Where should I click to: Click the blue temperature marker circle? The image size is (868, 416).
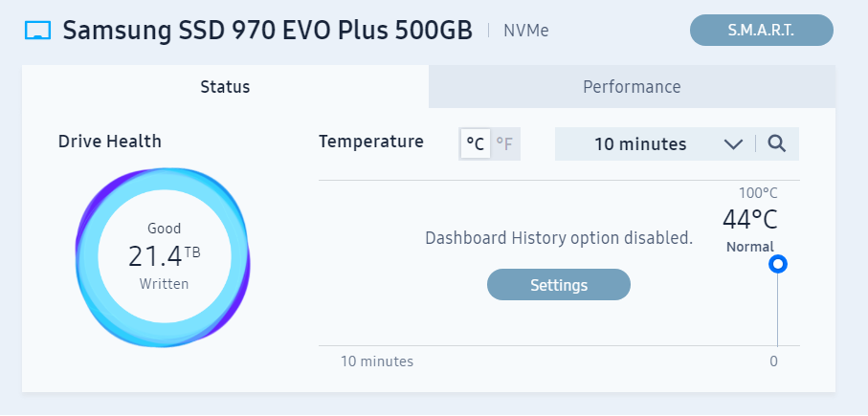coord(778,264)
